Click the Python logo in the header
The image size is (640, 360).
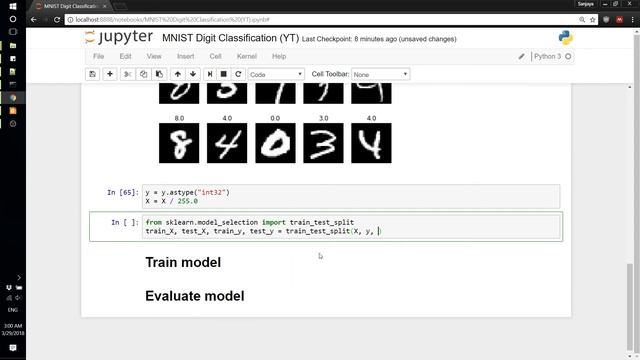pos(565,38)
